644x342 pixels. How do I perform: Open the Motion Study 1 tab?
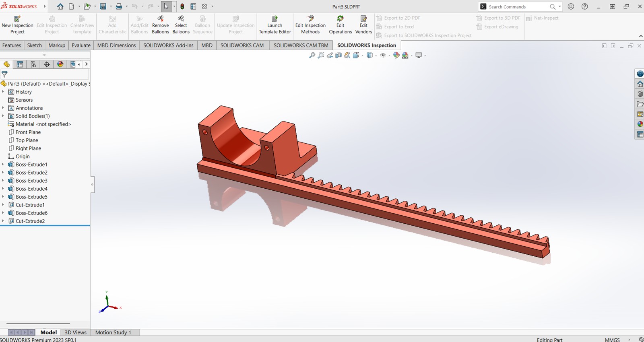click(113, 332)
